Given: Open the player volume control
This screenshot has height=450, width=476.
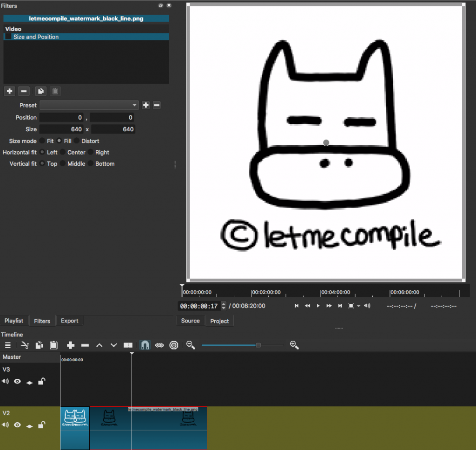Looking at the screenshot, I should (x=367, y=306).
